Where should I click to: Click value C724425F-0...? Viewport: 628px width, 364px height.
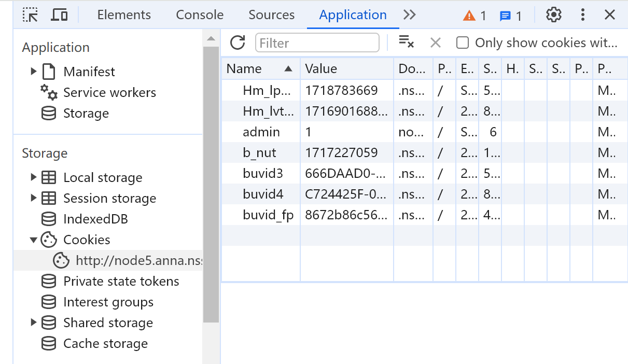346,194
